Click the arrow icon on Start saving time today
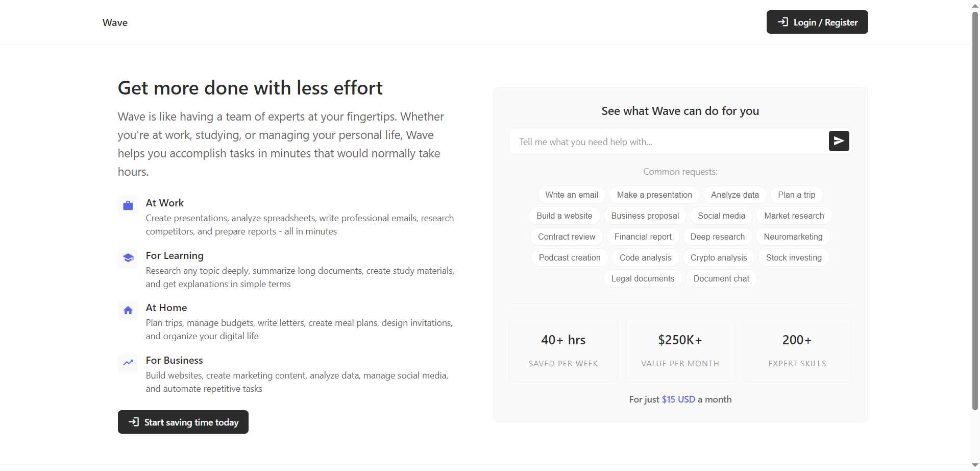980x471 pixels. [134, 422]
